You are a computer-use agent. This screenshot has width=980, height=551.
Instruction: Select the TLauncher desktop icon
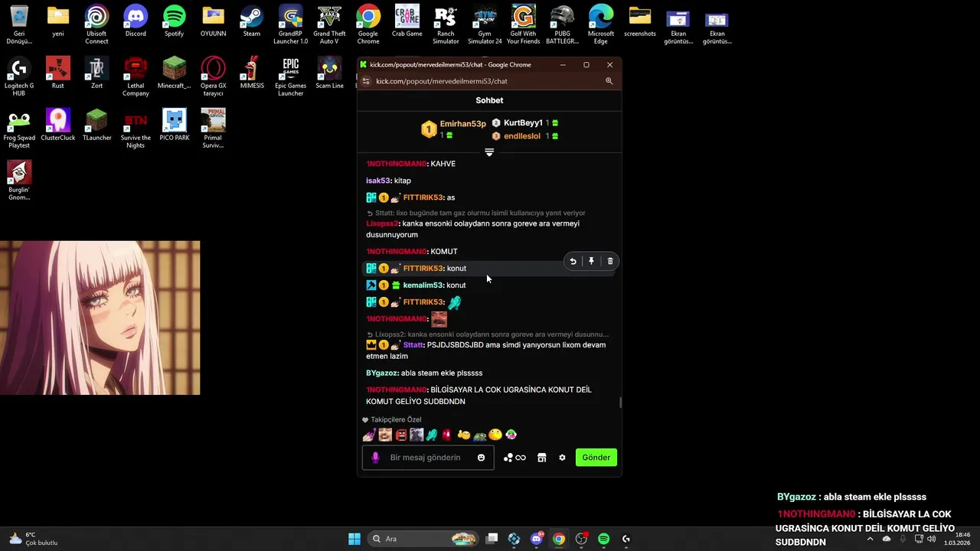click(96, 126)
